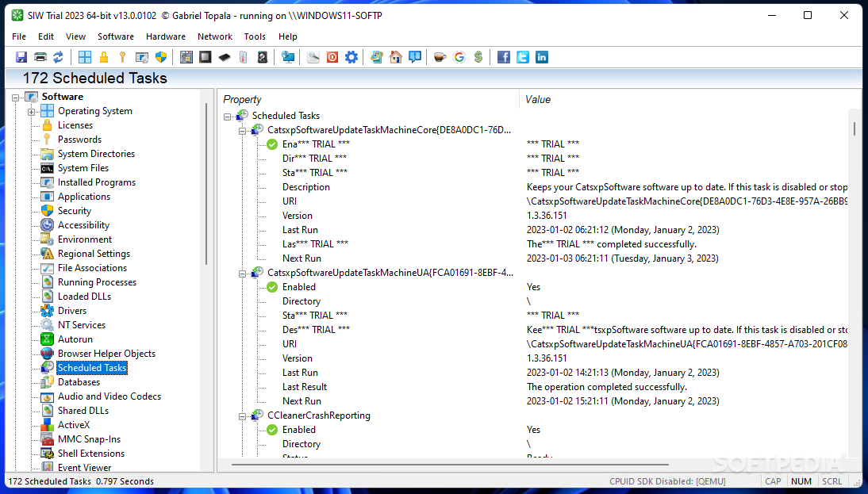Image resolution: width=868 pixels, height=494 pixels.
Task: Open the Help menu
Action: pyautogui.click(x=288, y=36)
